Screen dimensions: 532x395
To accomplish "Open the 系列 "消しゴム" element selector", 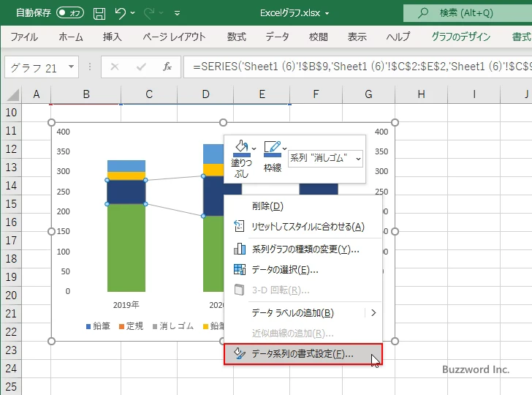I will 325,159.
